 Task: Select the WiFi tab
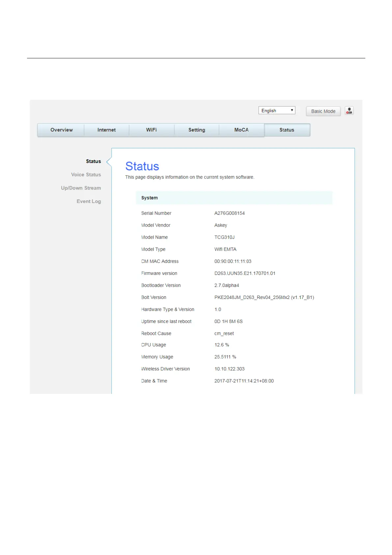point(151,130)
